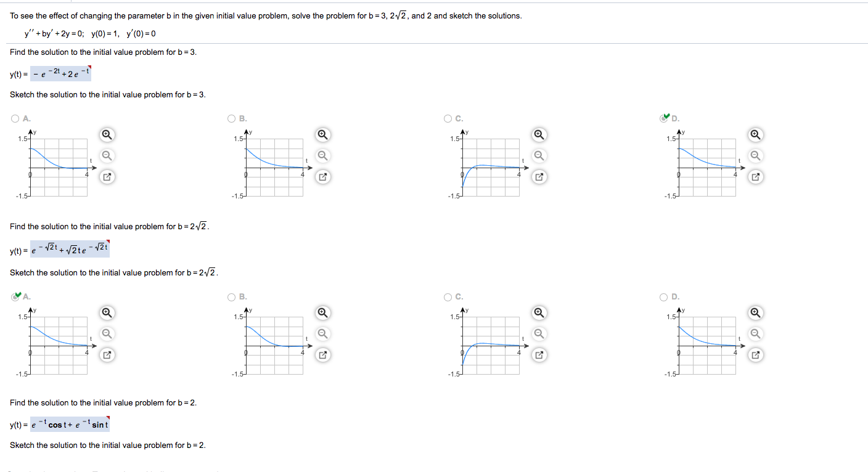Open option D's graph in a new window for b=2√2
The image size is (868, 472).
pos(756,355)
